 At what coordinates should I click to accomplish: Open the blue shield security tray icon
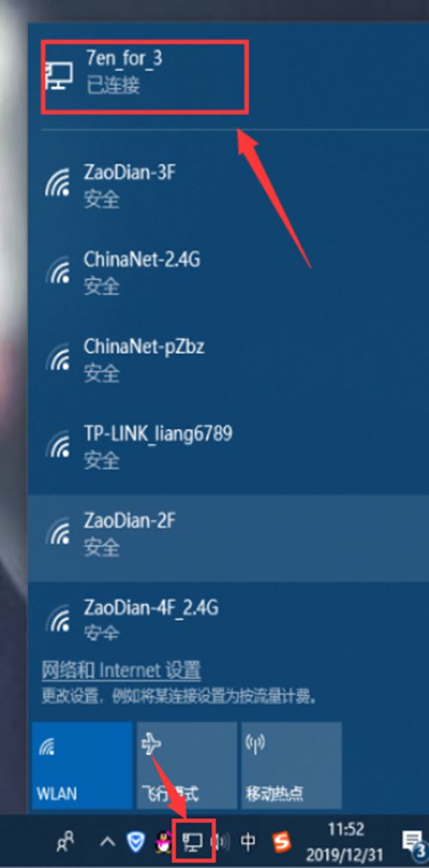(135, 842)
